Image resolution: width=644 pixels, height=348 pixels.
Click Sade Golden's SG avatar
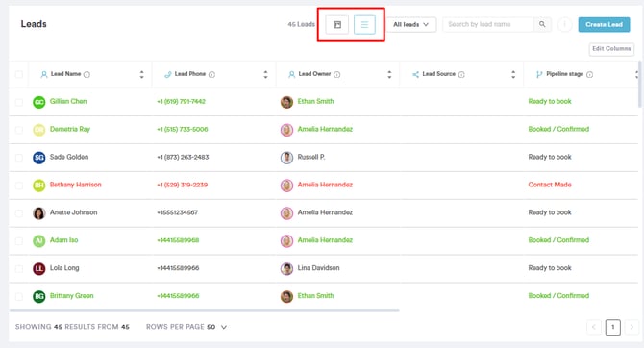point(39,157)
